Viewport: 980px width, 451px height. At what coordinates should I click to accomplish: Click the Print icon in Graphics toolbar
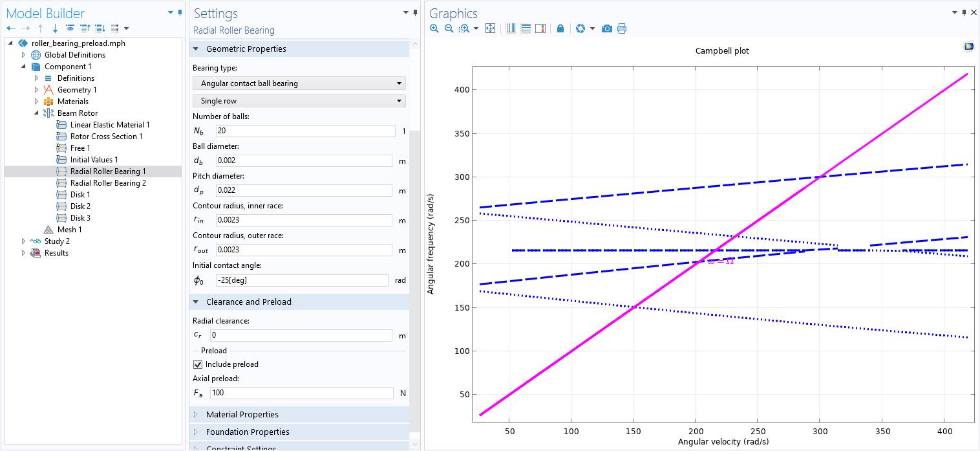tap(622, 28)
